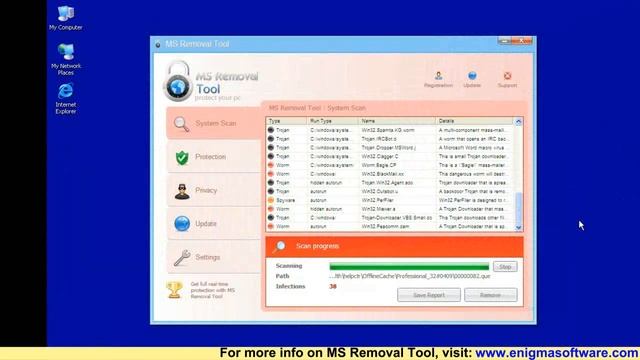Sort results by Type column header

(x=286, y=121)
